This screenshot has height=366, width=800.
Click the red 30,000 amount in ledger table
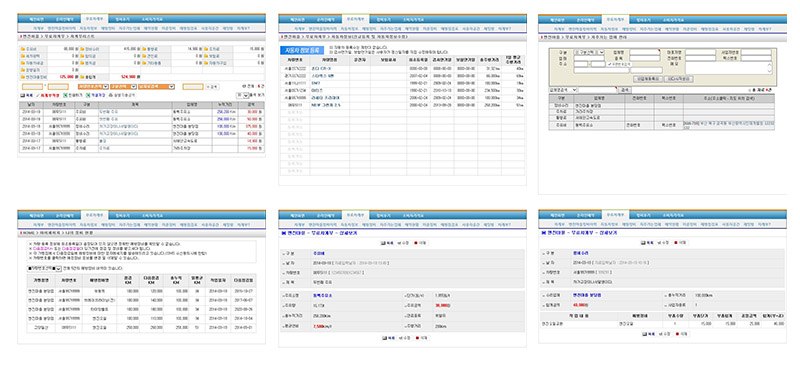click(x=253, y=112)
